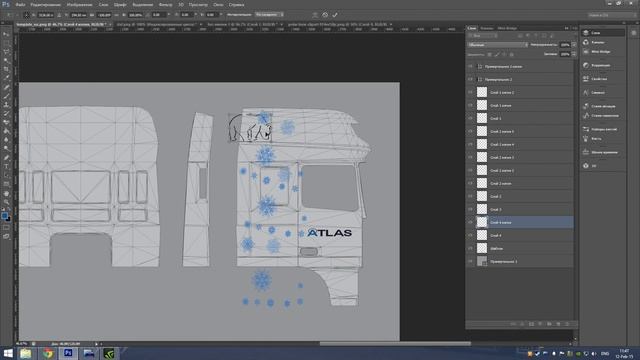Select the Lasso tool
The height and width of the screenshot is (360, 640).
coord(6,52)
